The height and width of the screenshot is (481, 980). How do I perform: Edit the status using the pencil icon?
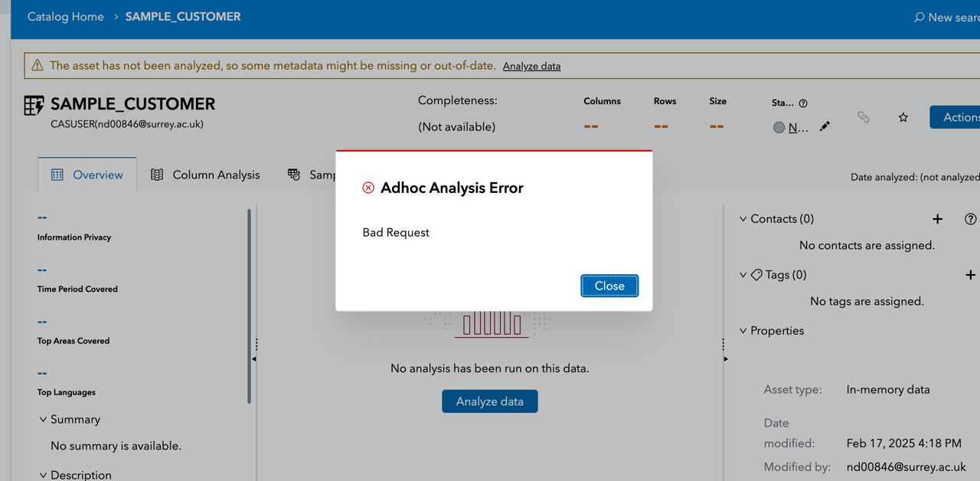coord(825,126)
